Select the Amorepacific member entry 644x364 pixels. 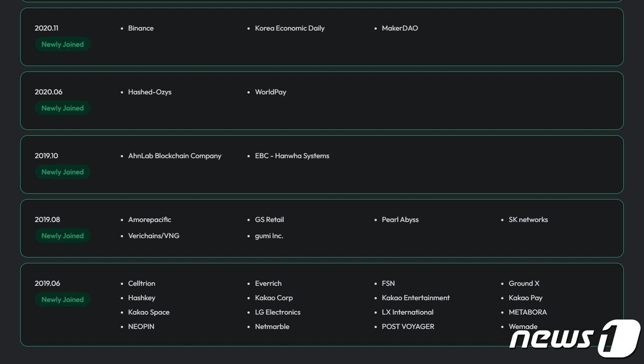(x=149, y=220)
